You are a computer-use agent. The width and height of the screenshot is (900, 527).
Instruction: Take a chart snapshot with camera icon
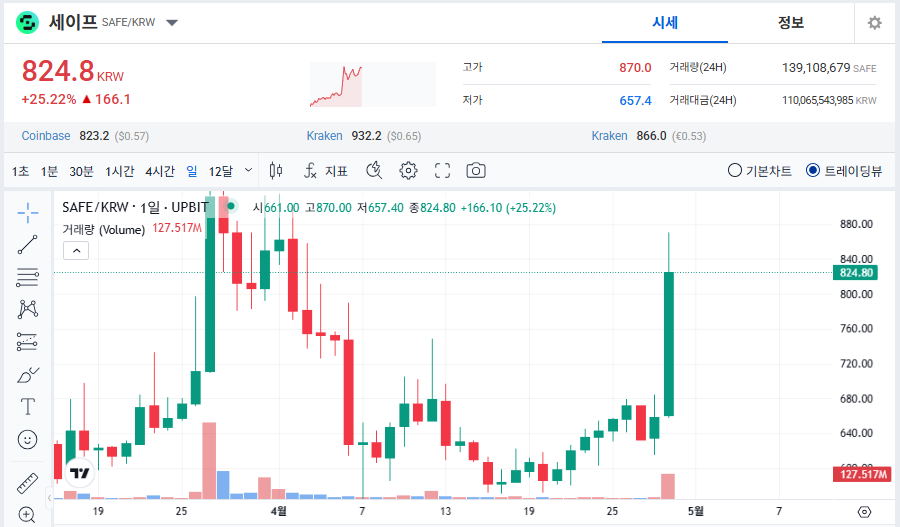coord(476,170)
